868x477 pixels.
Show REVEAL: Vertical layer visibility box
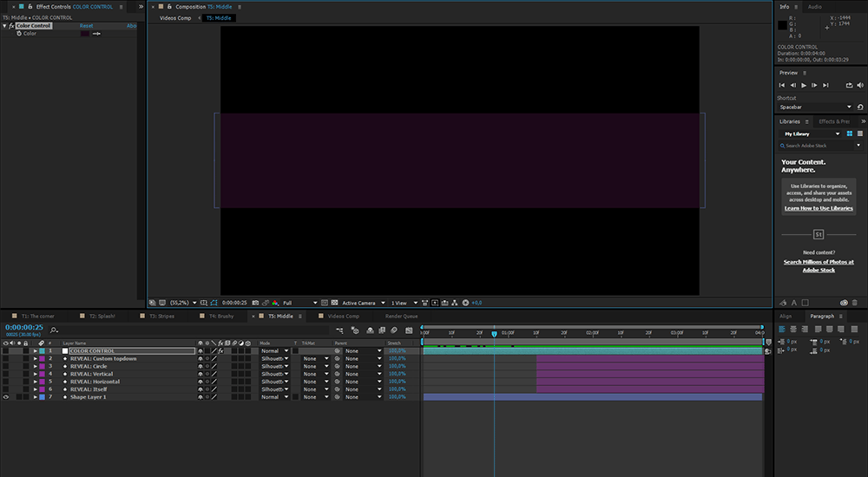pos(5,374)
